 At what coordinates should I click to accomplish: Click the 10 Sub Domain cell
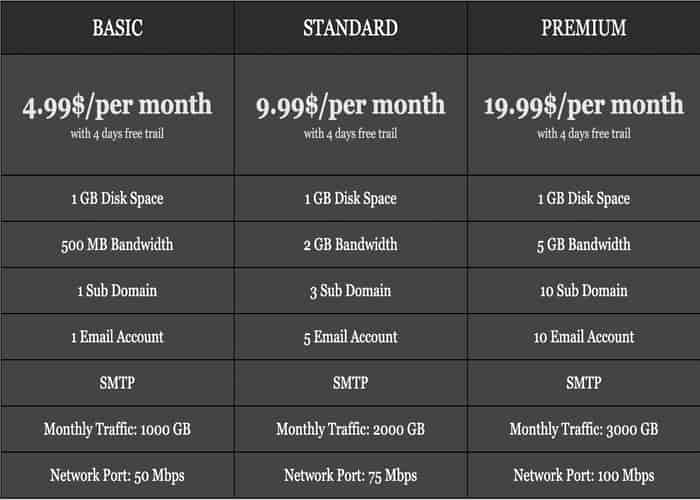[x=584, y=290]
